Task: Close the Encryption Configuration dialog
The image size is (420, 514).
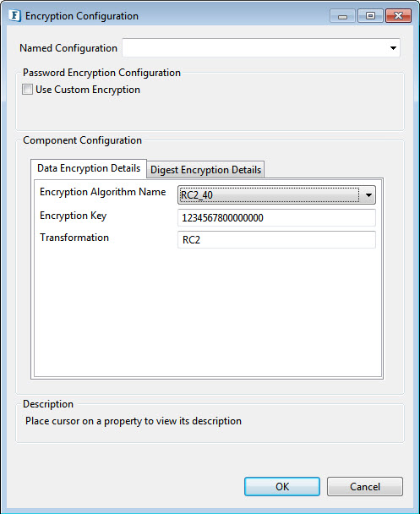Action: click(398, 16)
